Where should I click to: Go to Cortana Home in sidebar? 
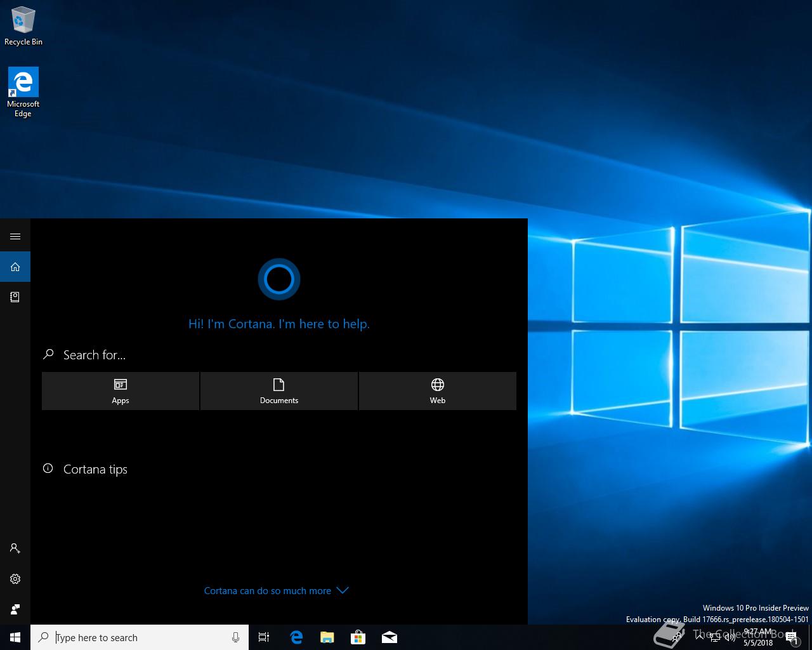pos(15,267)
